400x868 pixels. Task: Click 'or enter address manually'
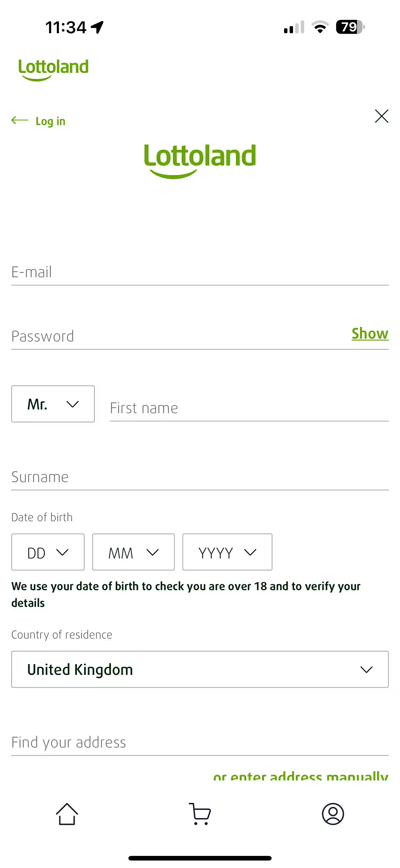tap(301, 775)
